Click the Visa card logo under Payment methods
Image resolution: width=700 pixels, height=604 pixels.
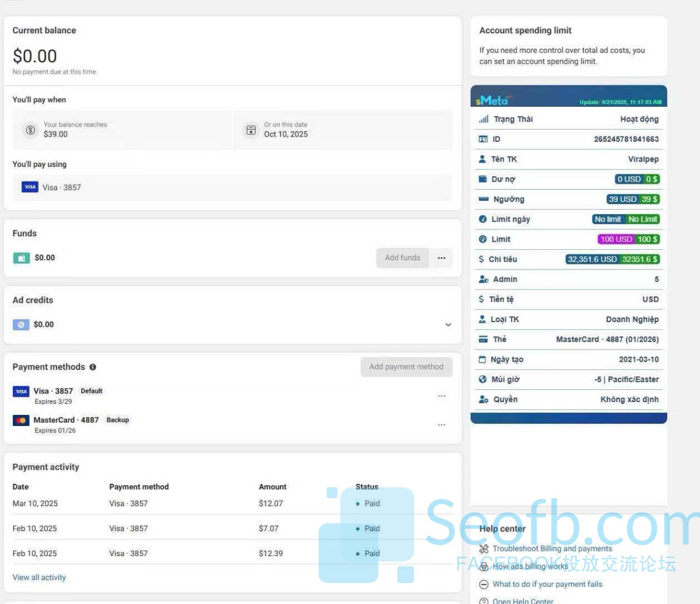(21, 392)
